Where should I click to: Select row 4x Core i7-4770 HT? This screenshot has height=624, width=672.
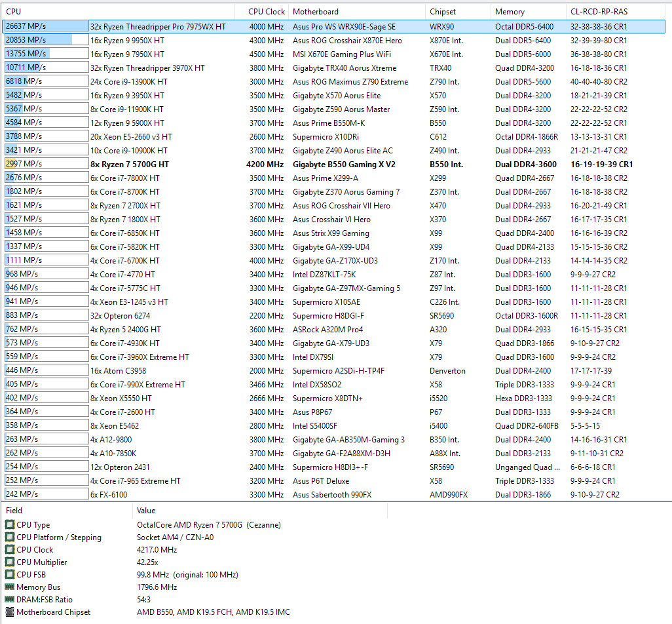coord(333,274)
